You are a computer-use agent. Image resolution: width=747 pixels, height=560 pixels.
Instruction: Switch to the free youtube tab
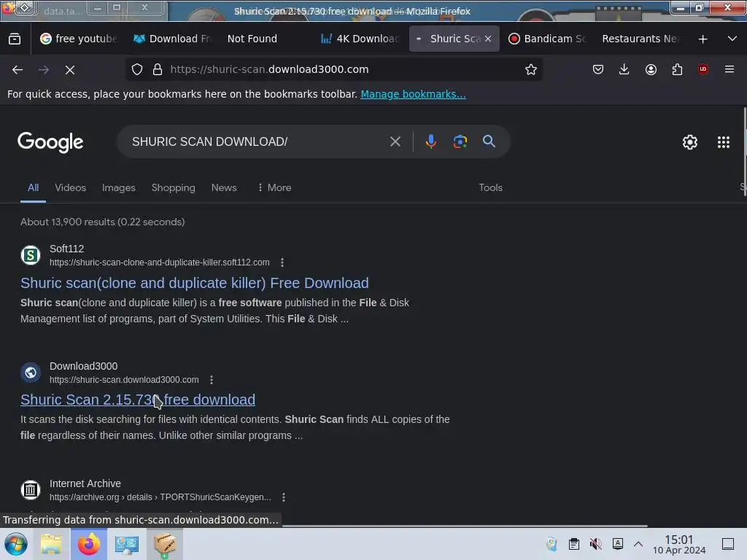point(79,39)
